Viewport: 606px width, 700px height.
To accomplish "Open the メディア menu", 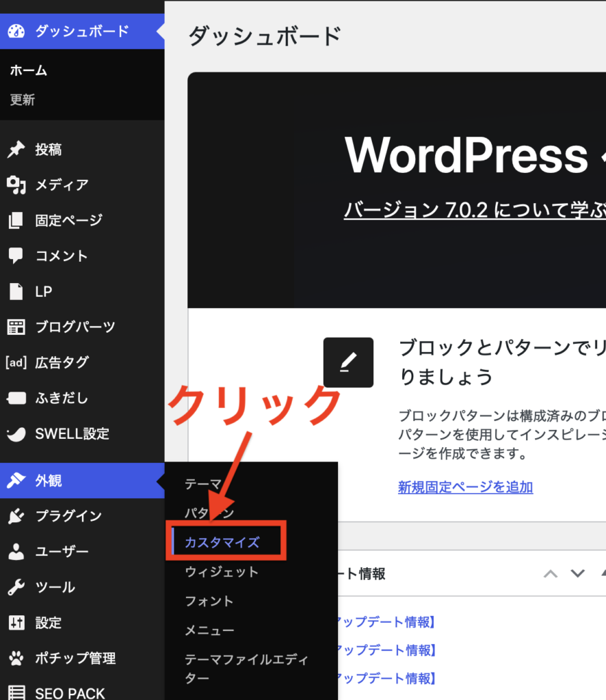I will [82, 185].
